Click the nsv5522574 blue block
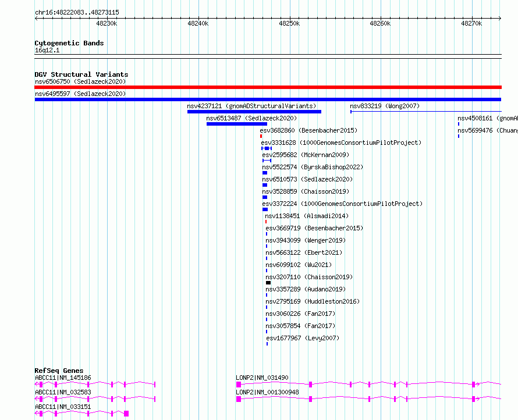This screenshot has width=518, height=420. (x=265, y=173)
